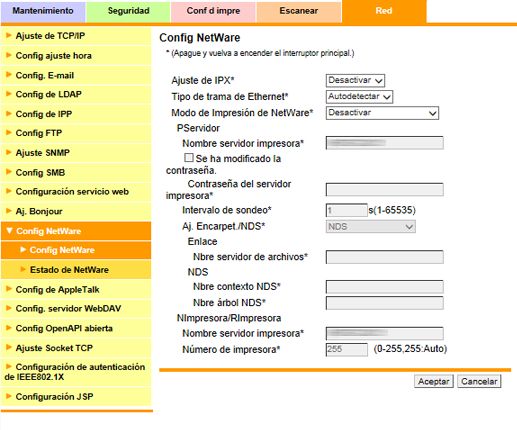The image size is (517, 430).
Task: Open the Conf d impre tab
Action: [x=213, y=11]
